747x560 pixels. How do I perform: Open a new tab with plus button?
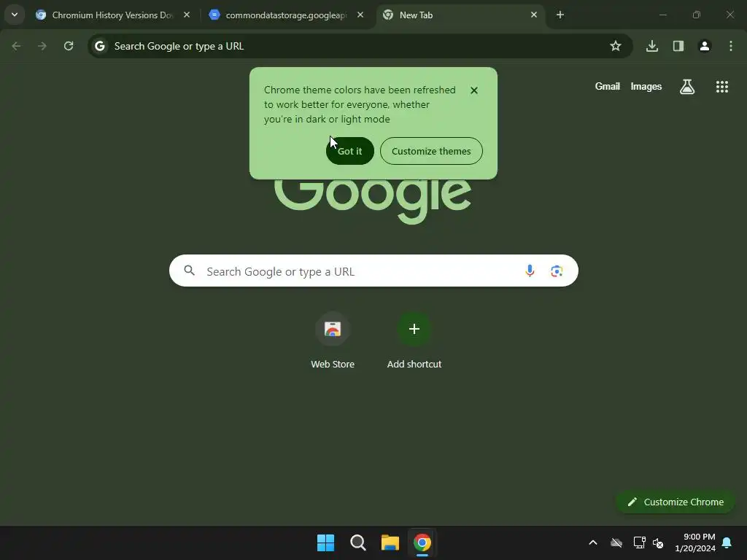click(560, 15)
